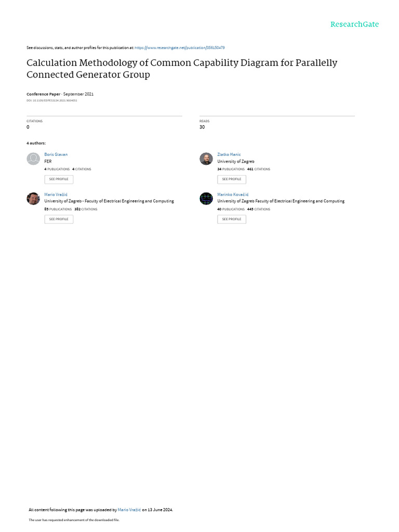Open Mario Vražić name link in authors section

[x=56, y=194]
